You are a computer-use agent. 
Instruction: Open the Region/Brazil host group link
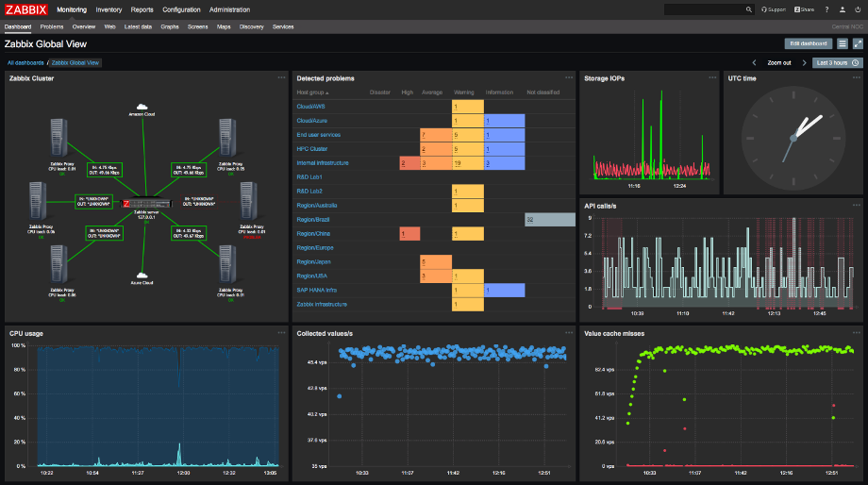coord(313,219)
